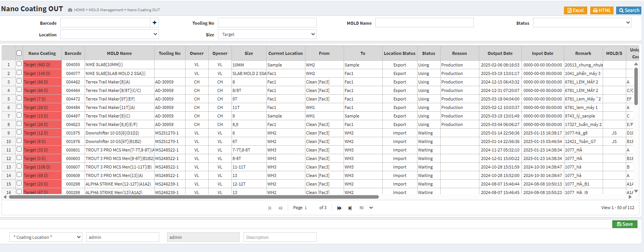Save the coating out record
The height and width of the screenshot is (252, 644).
pos(625,224)
